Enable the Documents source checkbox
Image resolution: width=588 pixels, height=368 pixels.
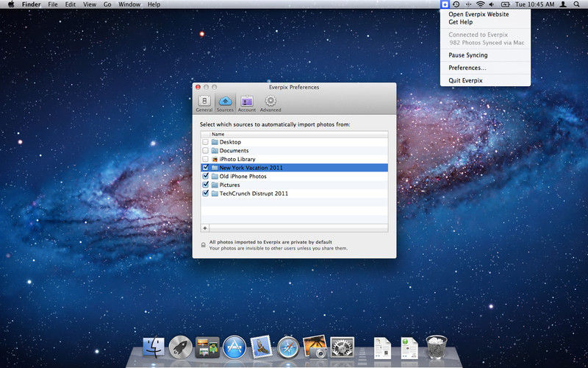pos(205,151)
